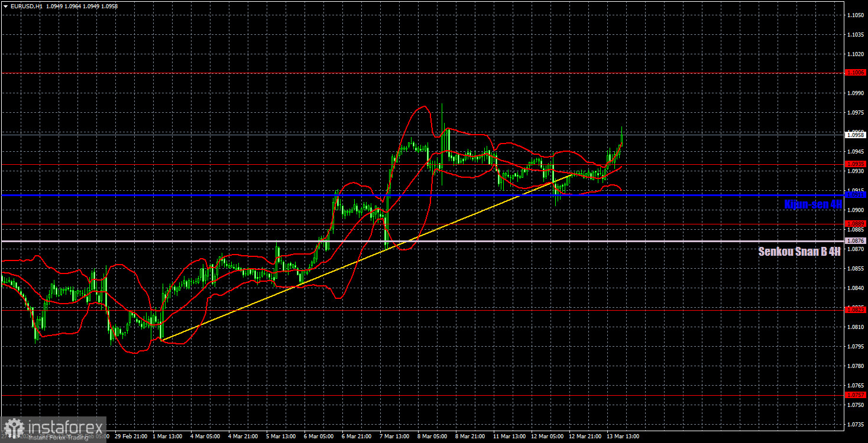Click the 1.0855 price axis value
Viewport: 868px width, 443px height.
pyautogui.click(x=856, y=268)
